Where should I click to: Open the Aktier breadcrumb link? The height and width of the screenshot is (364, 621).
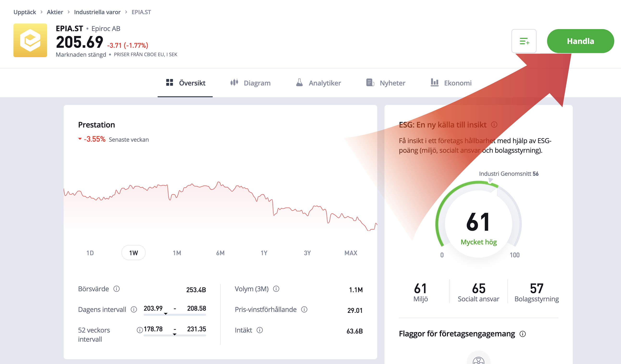pyautogui.click(x=55, y=12)
